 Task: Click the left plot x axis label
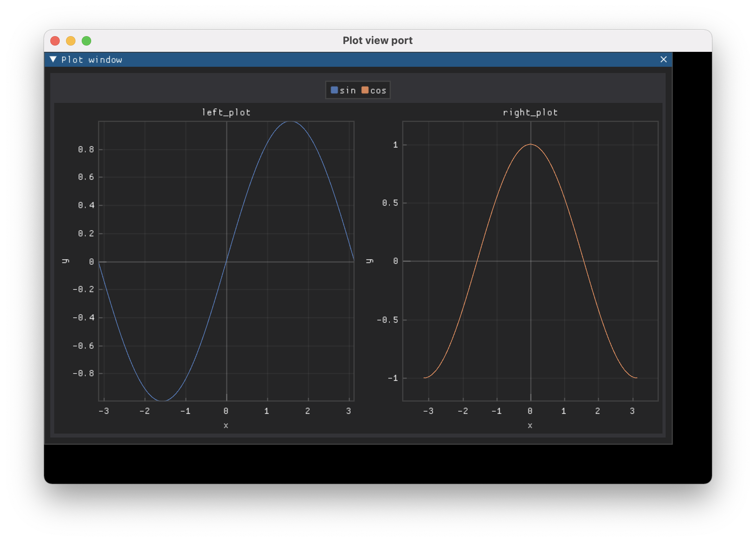226,425
